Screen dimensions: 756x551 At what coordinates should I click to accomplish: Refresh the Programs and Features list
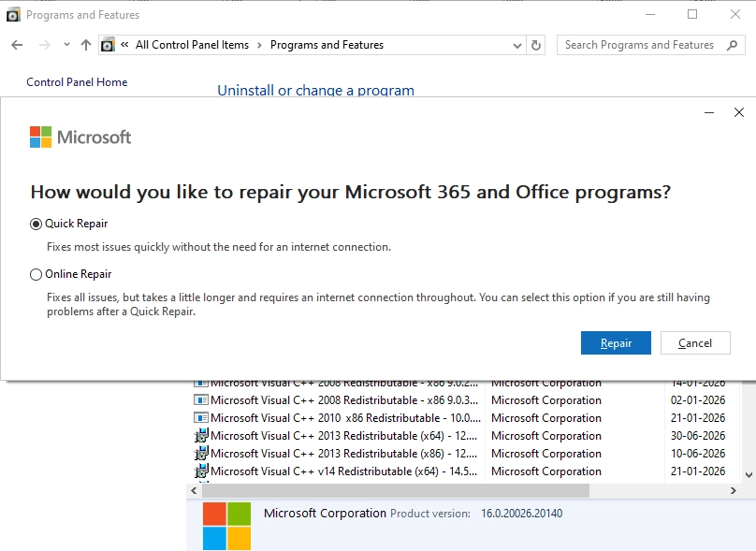[x=536, y=45]
